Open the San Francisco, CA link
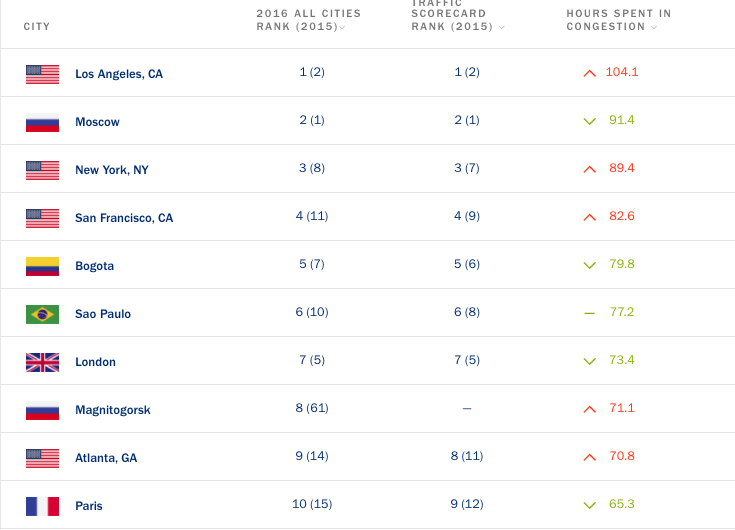 124,218
